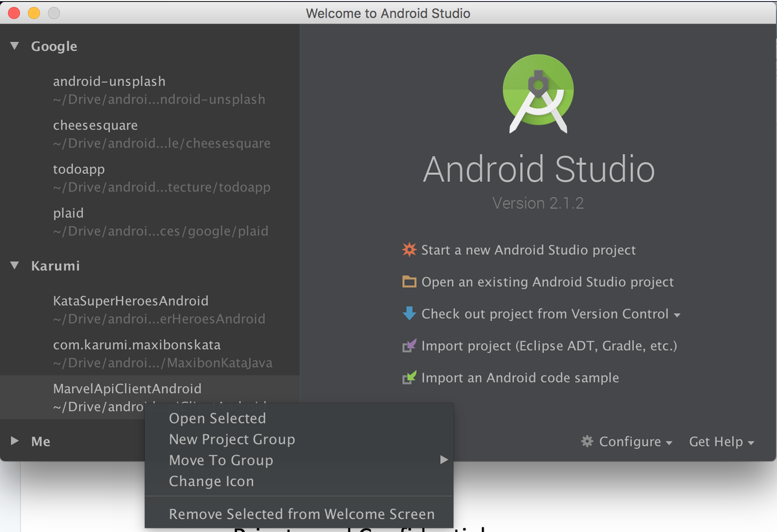Click the path ending le/cheesesquare

(x=162, y=144)
